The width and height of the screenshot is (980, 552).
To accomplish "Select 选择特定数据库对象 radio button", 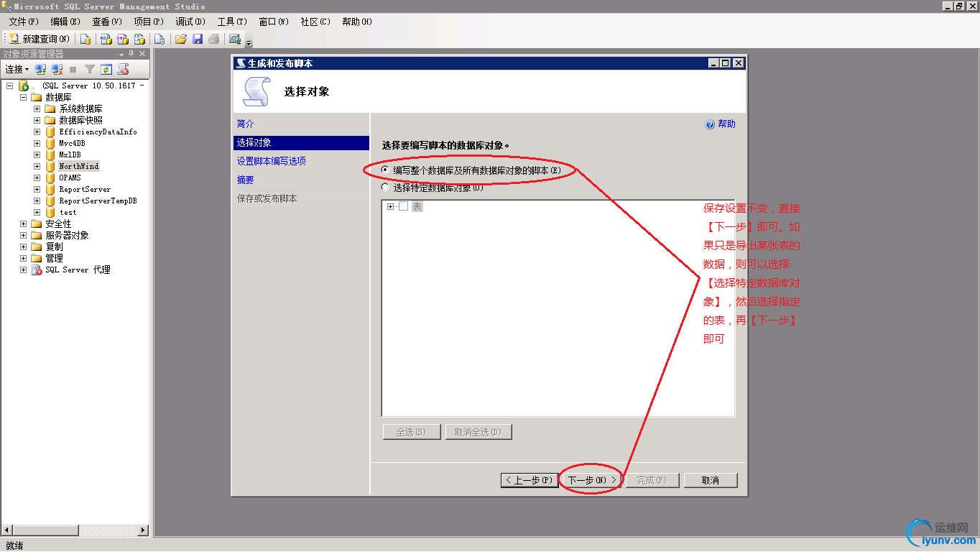I will coord(385,187).
